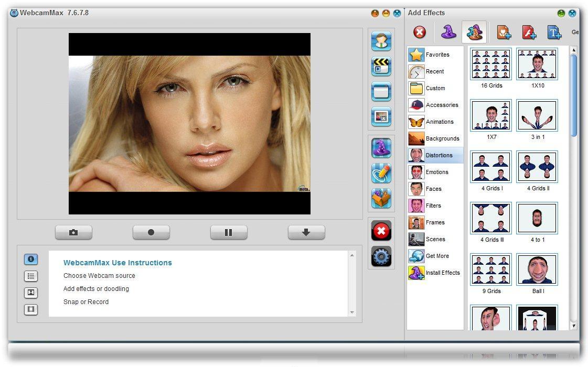Viewport: 588px width, 367px height.
Task: Select the Faces category
Action: coord(435,189)
